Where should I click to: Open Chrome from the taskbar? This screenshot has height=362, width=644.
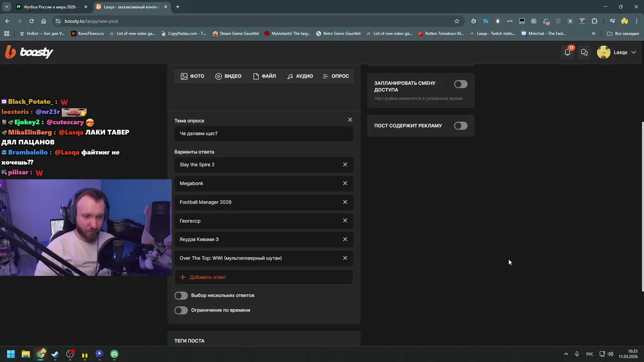[41, 354]
